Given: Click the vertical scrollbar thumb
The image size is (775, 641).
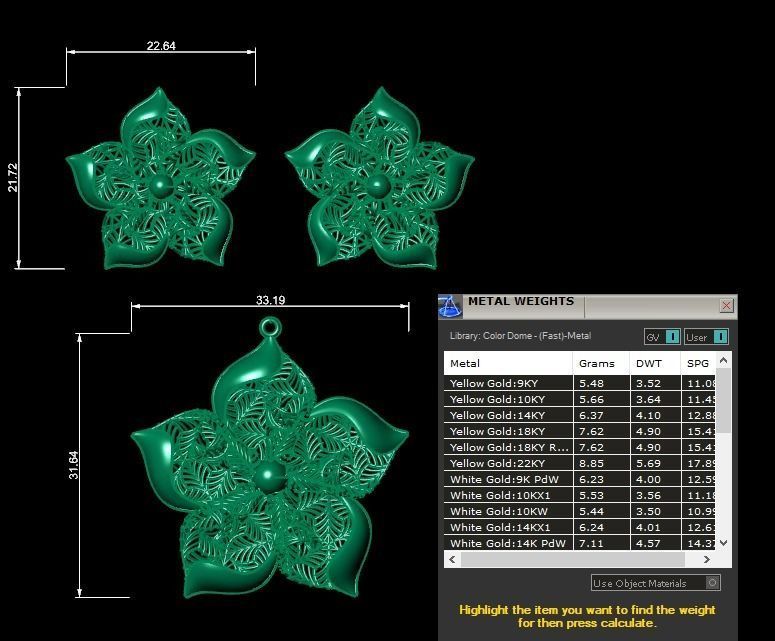Looking at the screenshot, I should (x=723, y=400).
